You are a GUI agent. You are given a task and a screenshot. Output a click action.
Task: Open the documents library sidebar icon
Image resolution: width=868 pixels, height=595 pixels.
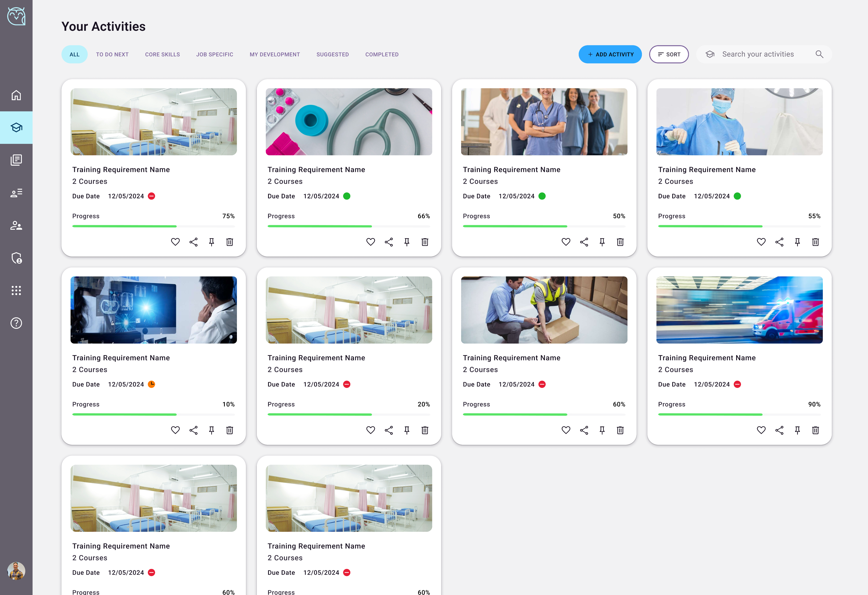click(16, 160)
